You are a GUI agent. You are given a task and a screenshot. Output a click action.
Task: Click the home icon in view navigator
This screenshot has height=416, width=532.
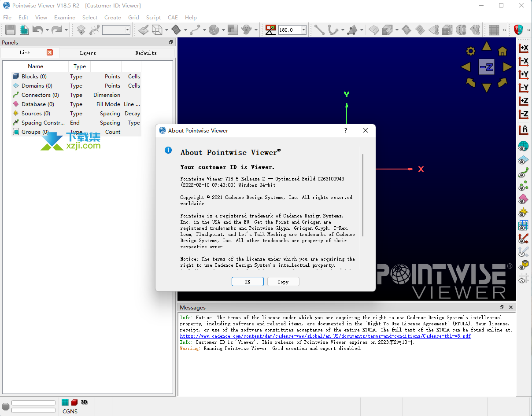(x=502, y=51)
